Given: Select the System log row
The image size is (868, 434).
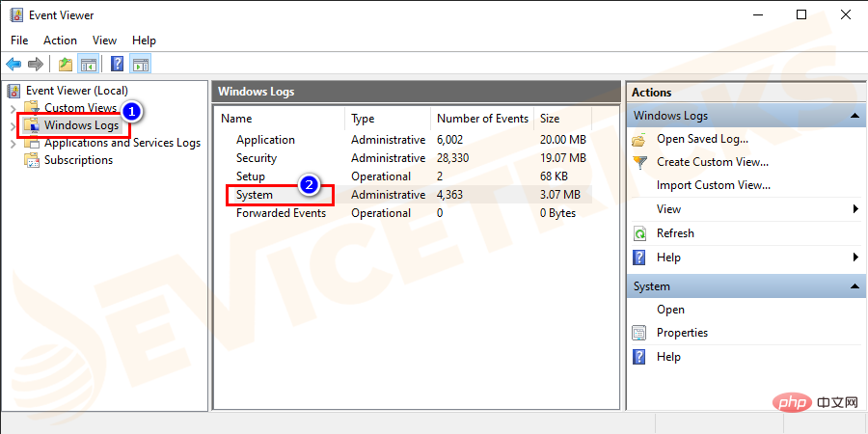Looking at the screenshot, I should (255, 195).
